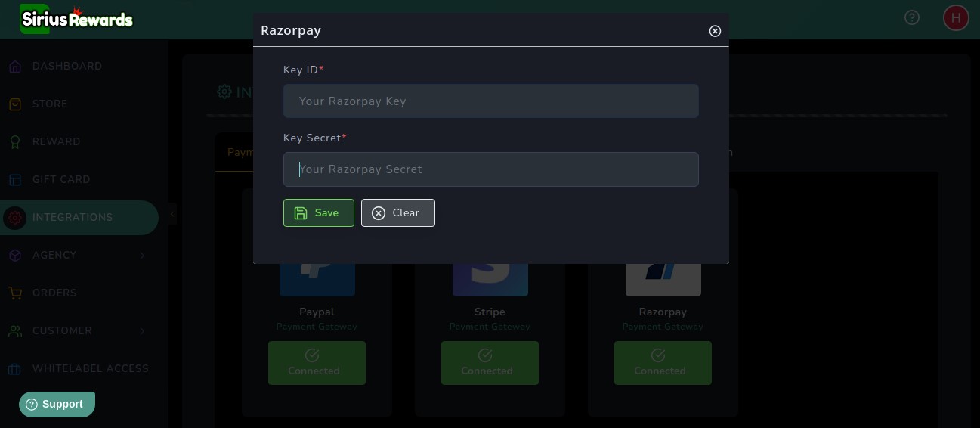
Task: Click the Razorpay Connected button
Action: (x=663, y=363)
